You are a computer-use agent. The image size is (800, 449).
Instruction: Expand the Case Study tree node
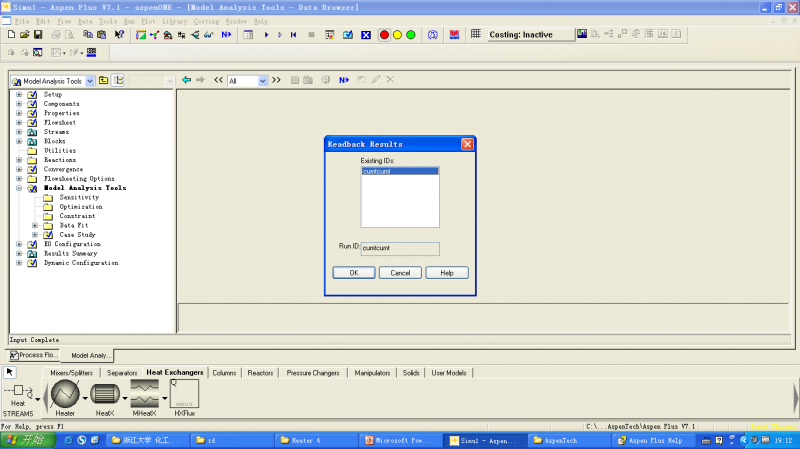[35, 235]
